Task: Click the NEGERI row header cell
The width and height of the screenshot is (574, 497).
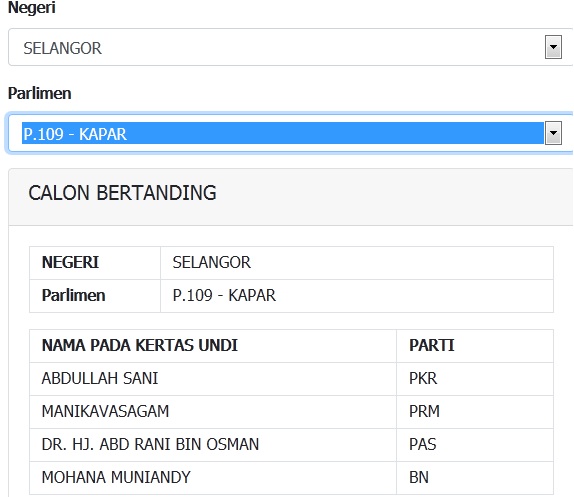Action: coord(95,263)
